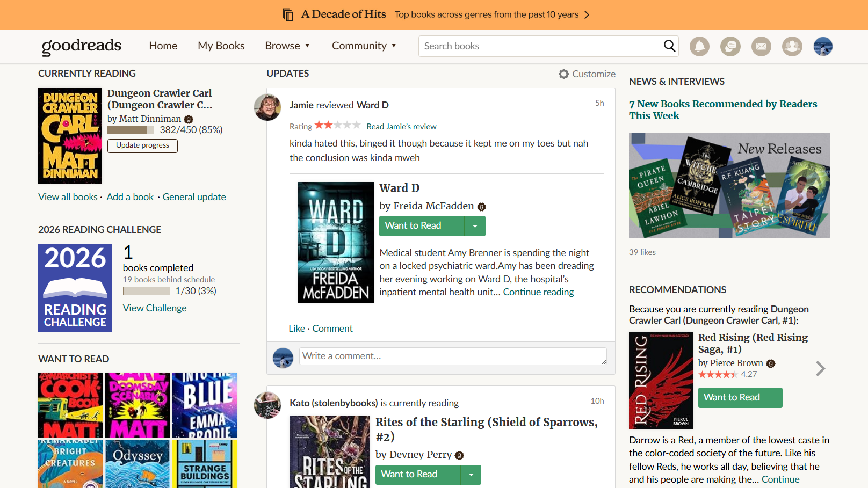The width and height of the screenshot is (868, 488).
Task: Click Goodreads author badge beside Freida McFadden
Action: pos(481,207)
